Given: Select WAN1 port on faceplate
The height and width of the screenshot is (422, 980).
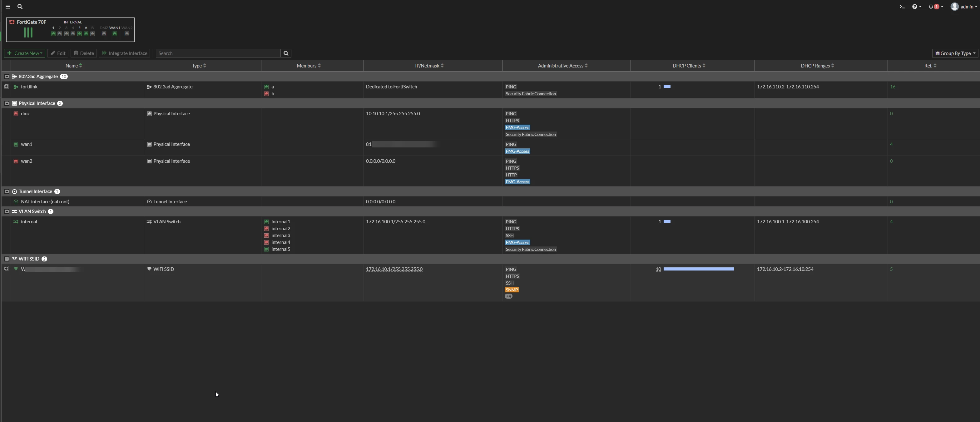Looking at the screenshot, I should [115, 34].
